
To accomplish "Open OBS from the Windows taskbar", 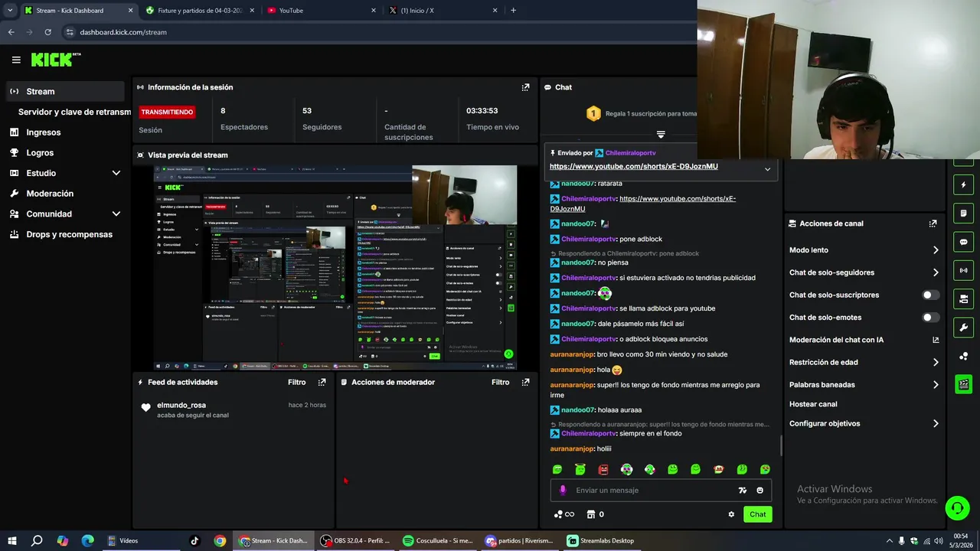I will pos(354,541).
